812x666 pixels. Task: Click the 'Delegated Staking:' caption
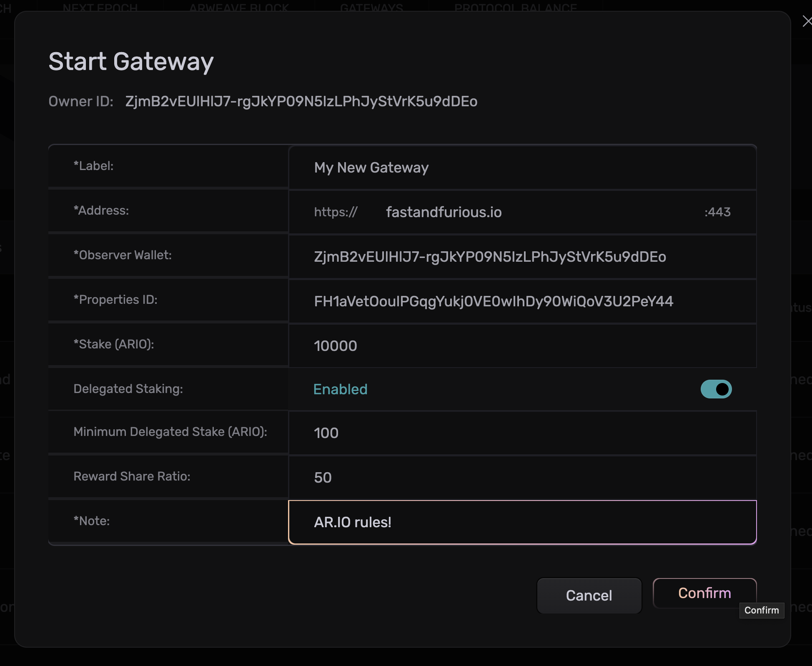(x=128, y=389)
